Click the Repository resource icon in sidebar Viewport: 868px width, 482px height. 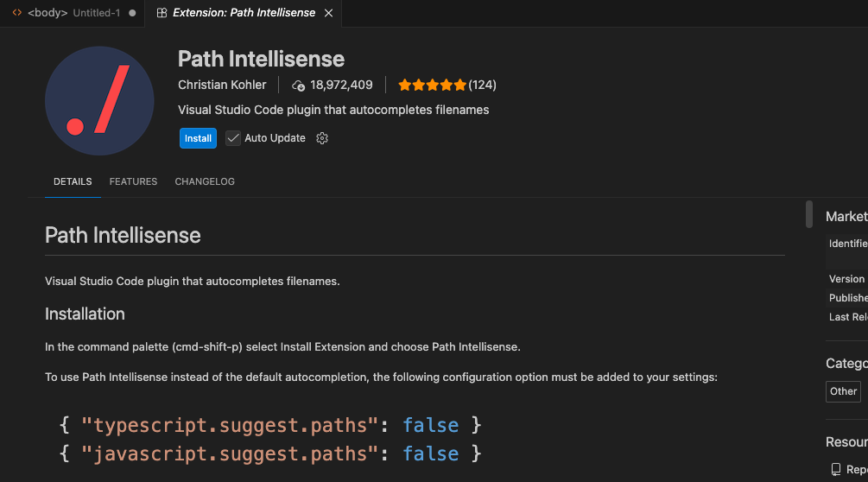(x=836, y=469)
